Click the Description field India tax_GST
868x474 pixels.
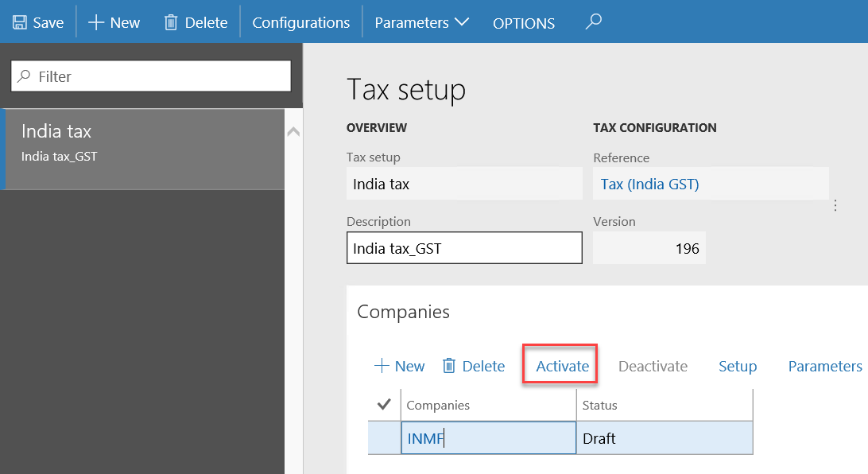coord(464,248)
